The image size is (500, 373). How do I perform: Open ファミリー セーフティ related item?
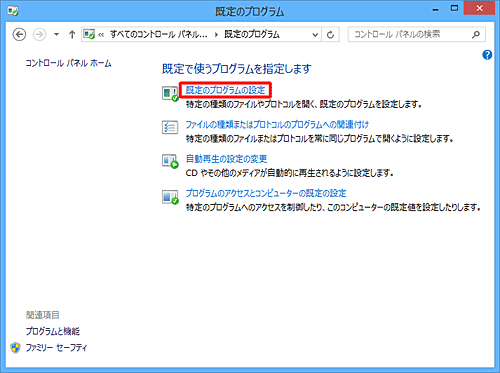[x=56, y=348]
